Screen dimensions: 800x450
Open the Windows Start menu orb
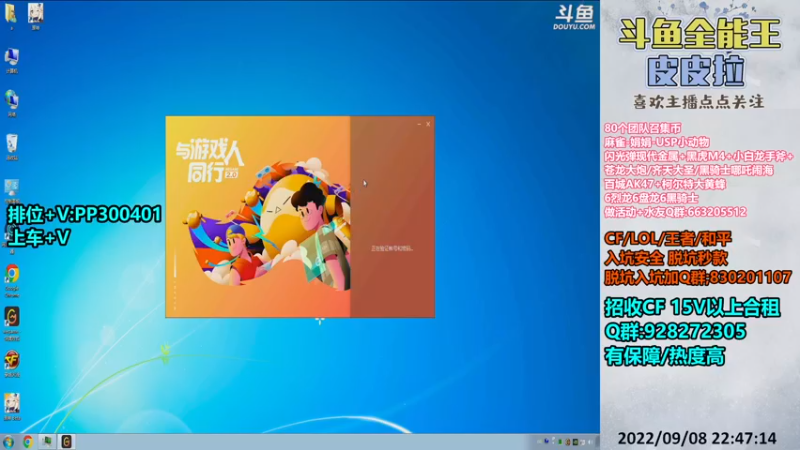(x=8, y=442)
